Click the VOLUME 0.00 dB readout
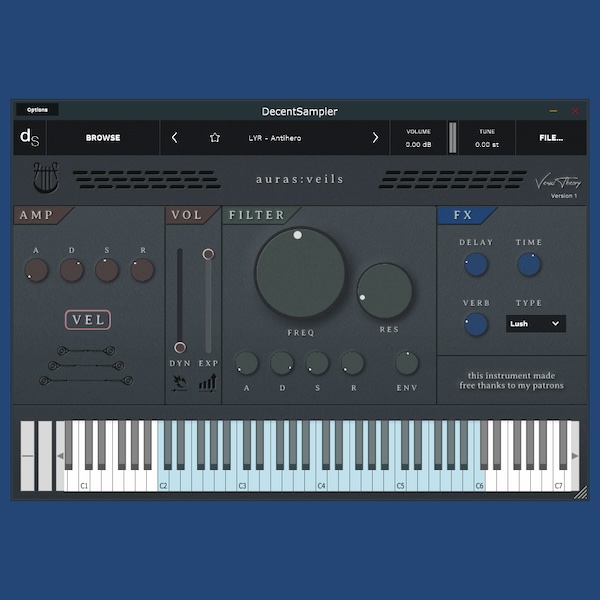 coord(418,138)
